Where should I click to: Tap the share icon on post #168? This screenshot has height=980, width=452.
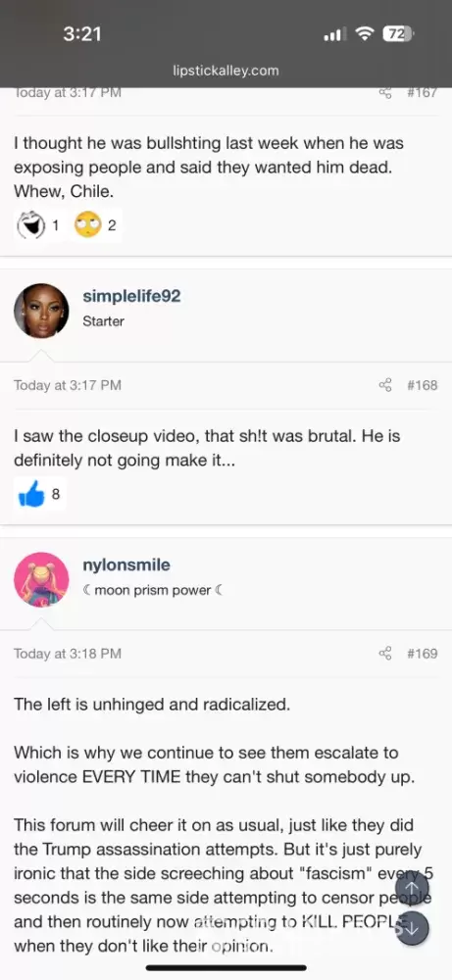click(x=385, y=385)
